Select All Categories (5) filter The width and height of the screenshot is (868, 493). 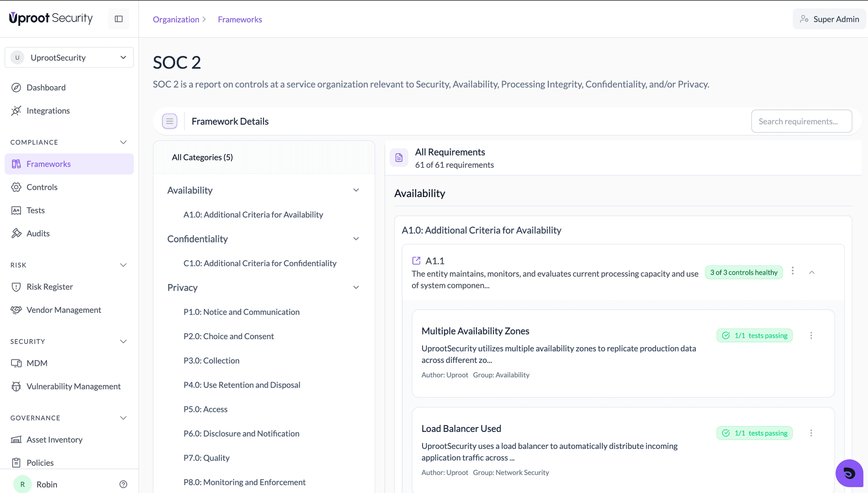[202, 157]
